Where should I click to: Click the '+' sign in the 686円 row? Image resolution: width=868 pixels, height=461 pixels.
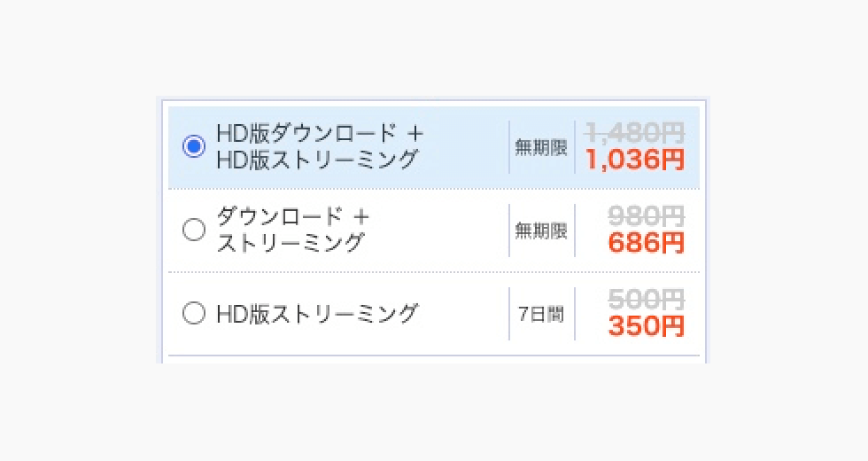click(x=360, y=217)
